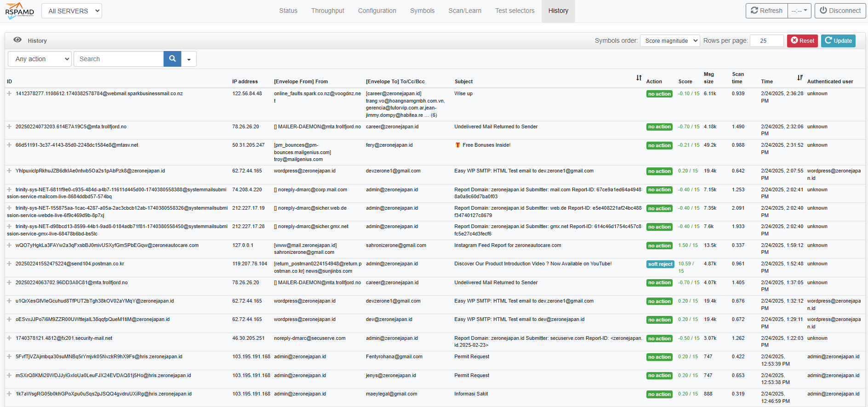Click the Subject column sort icon
This screenshot has width=868, height=407.
point(639,78)
